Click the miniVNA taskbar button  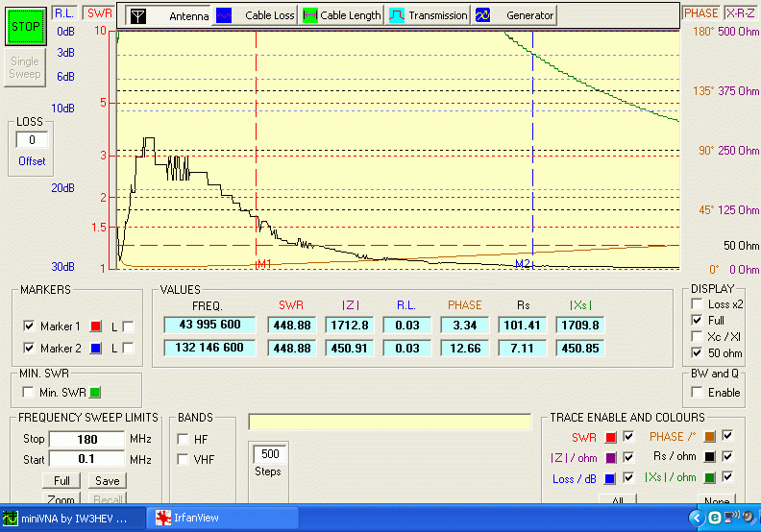click(x=67, y=518)
